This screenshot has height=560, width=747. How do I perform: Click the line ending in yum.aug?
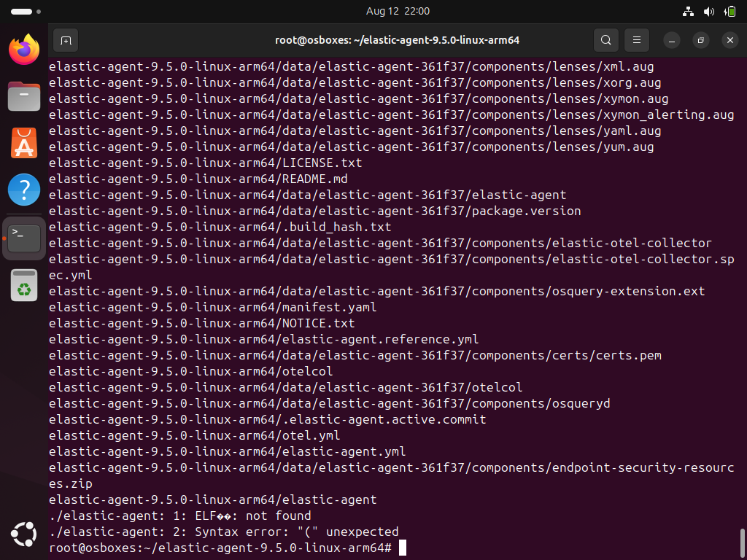(x=351, y=147)
